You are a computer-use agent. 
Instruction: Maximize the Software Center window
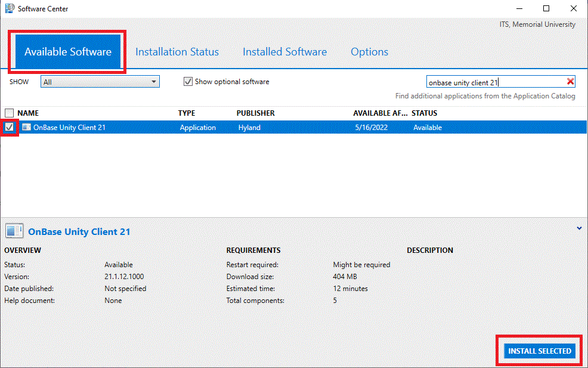546,8
